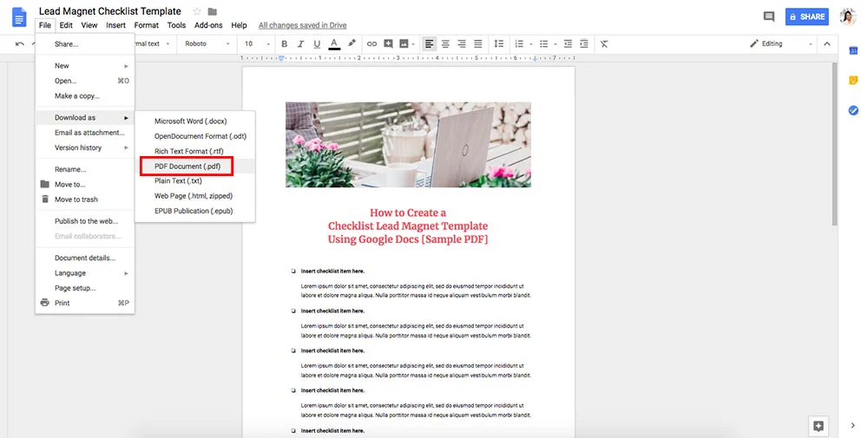
Task: Choose Share... in the File menu
Action: point(85,44)
